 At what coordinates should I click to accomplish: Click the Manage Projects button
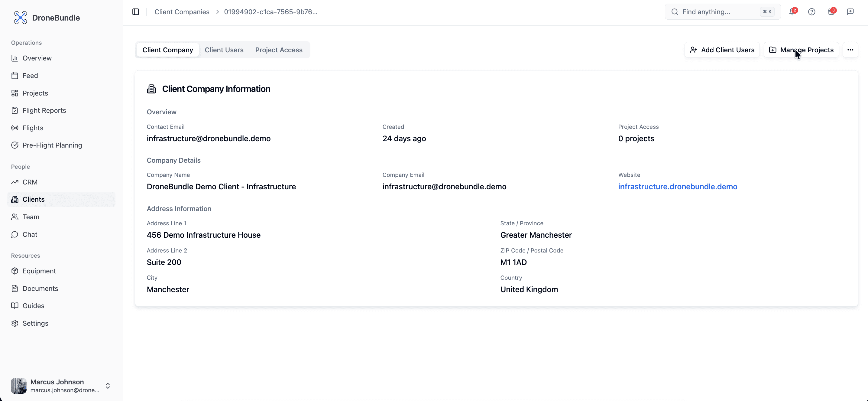[x=802, y=50]
